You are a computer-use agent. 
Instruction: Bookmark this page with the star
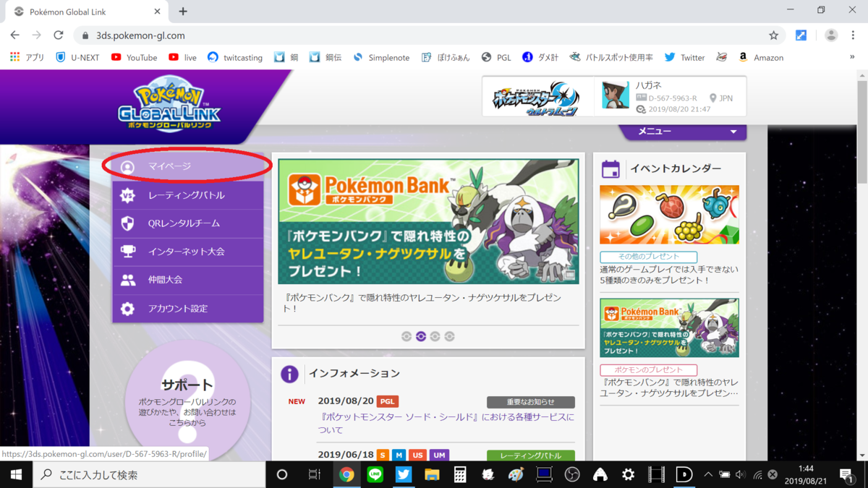[x=773, y=35]
